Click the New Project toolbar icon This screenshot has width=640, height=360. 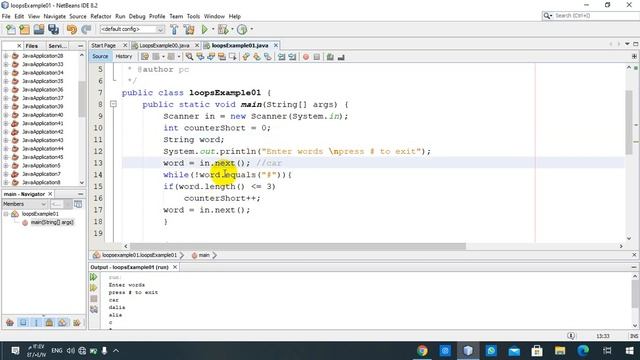tap(24, 29)
